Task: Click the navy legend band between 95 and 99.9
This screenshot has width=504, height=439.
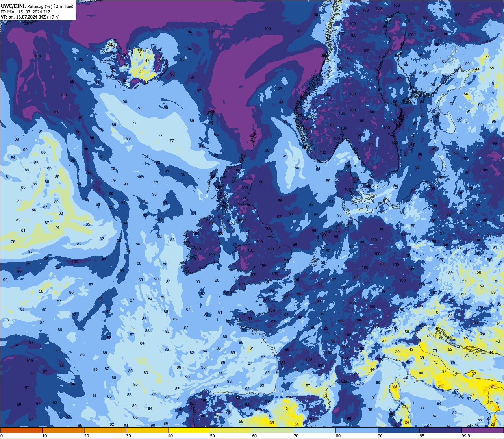Action: (441, 430)
